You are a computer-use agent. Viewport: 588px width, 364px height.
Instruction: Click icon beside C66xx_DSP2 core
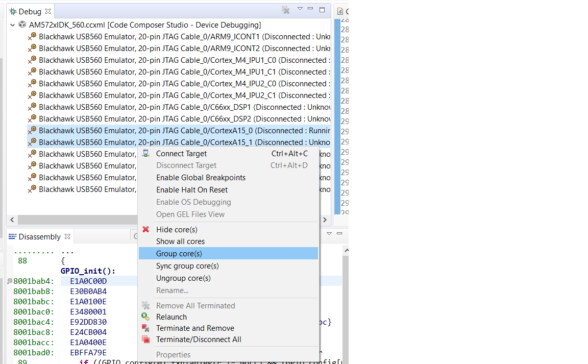pyautogui.click(x=32, y=118)
